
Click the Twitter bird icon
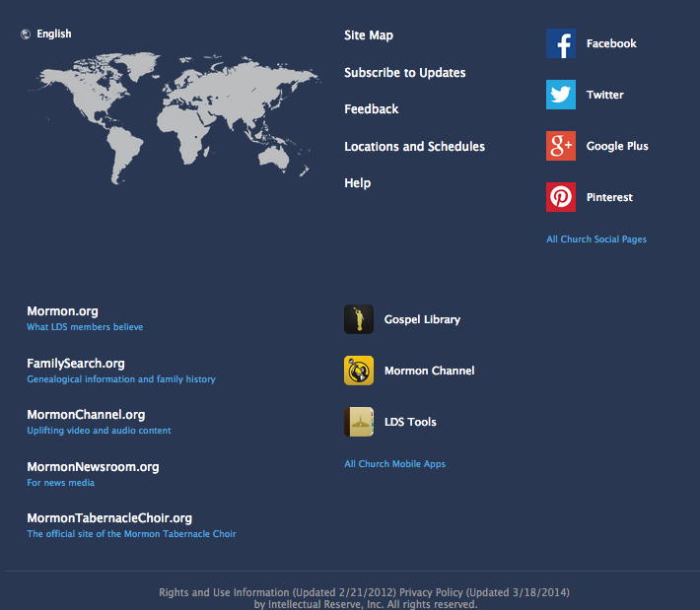(x=561, y=95)
